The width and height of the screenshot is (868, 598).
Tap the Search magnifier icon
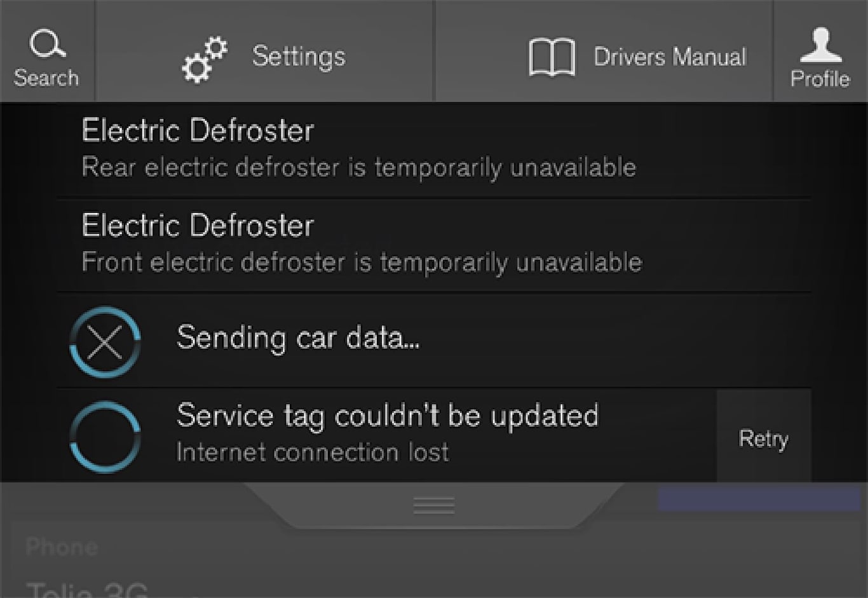point(47,44)
